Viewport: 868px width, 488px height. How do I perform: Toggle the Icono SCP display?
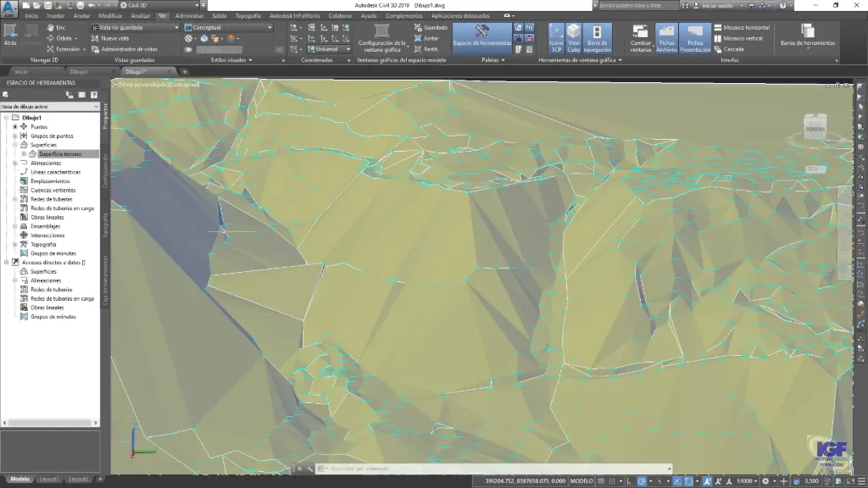click(556, 38)
